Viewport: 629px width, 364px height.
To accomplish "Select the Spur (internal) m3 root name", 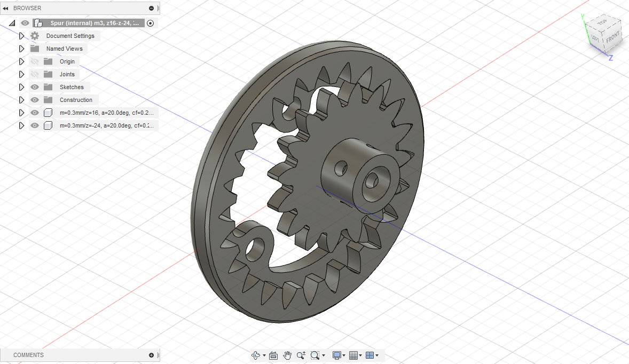I will (95, 23).
